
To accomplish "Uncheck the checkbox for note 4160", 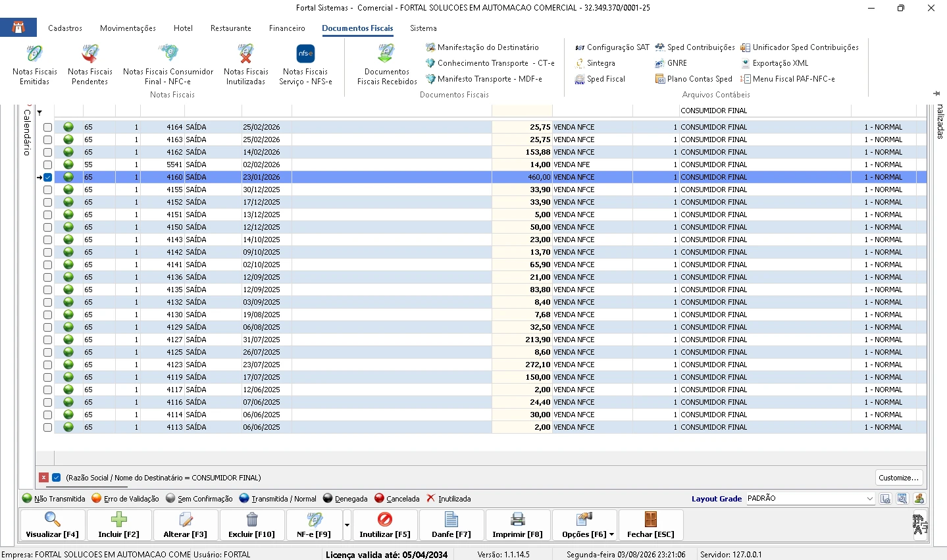I will point(47,177).
